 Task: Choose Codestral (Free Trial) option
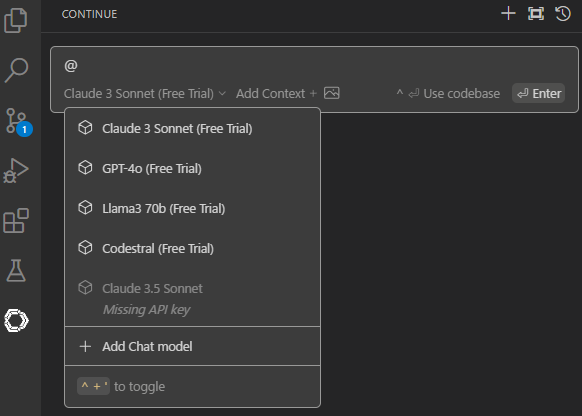click(x=192, y=249)
